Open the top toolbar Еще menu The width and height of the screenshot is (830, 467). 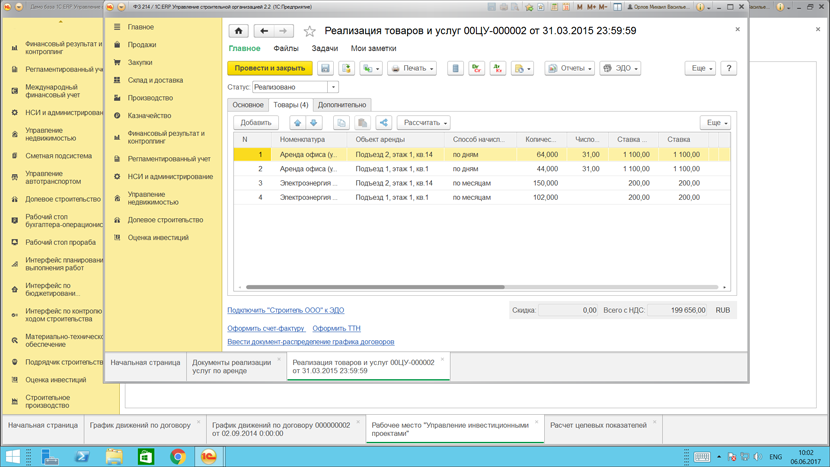pos(700,68)
